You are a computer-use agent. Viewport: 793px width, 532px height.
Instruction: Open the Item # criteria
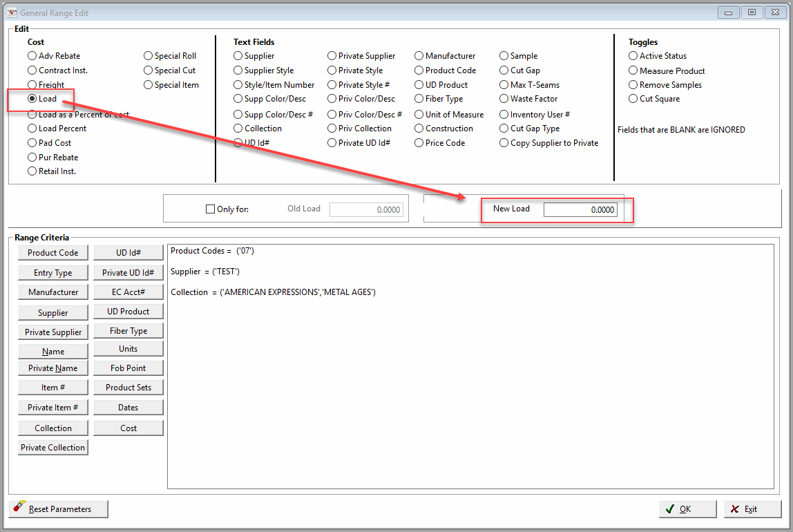(x=53, y=388)
